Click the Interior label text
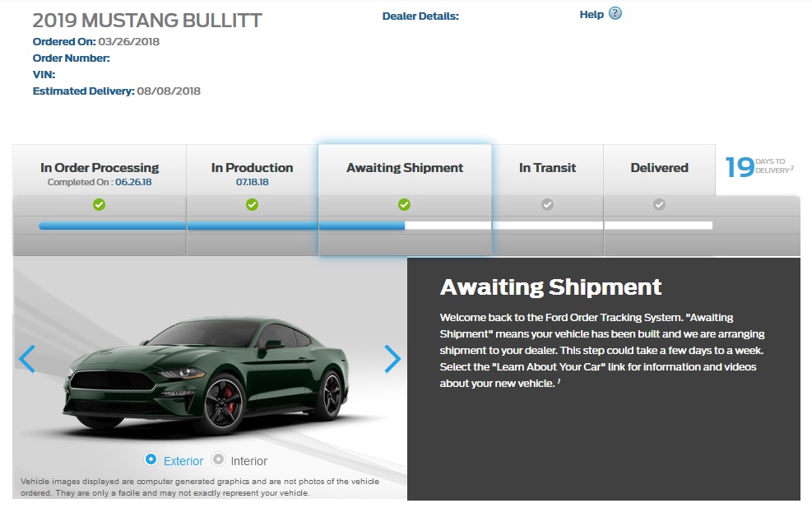The image size is (812, 508). tap(249, 461)
